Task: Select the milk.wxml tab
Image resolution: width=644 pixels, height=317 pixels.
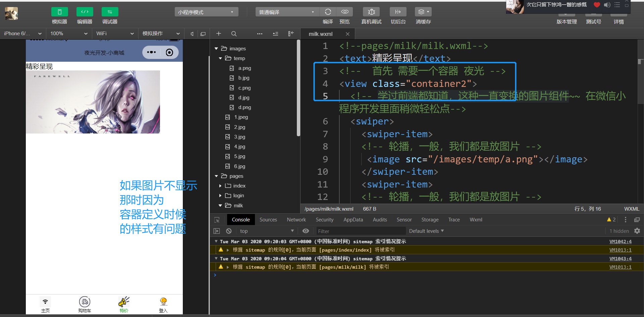Action: pyautogui.click(x=321, y=34)
